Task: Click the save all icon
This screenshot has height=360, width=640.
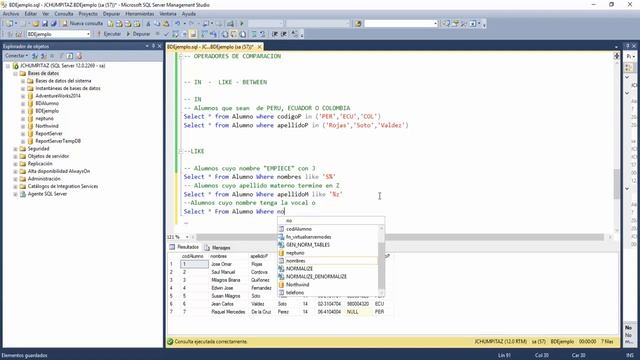Action: tap(53, 24)
